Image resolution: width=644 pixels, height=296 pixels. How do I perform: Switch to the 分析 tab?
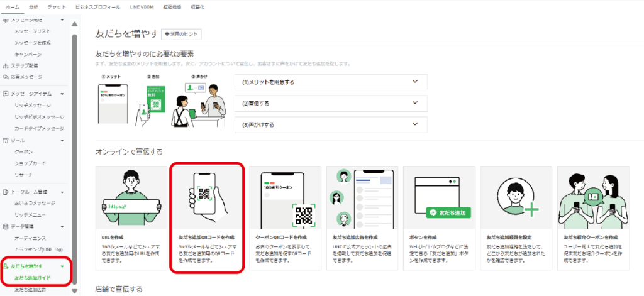34,7
